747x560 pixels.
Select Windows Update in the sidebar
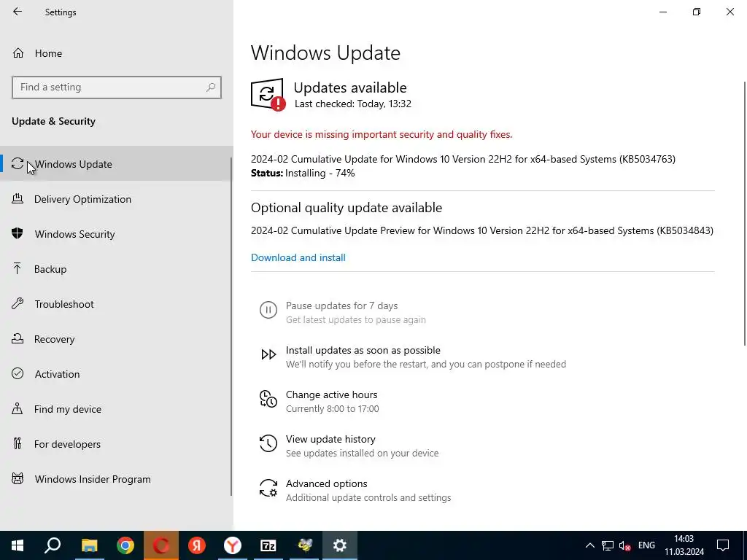pos(117,164)
